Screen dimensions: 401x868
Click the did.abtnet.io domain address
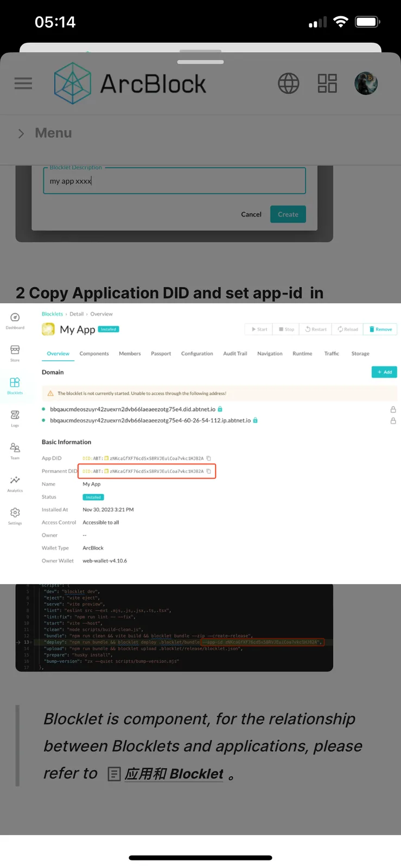click(x=132, y=409)
